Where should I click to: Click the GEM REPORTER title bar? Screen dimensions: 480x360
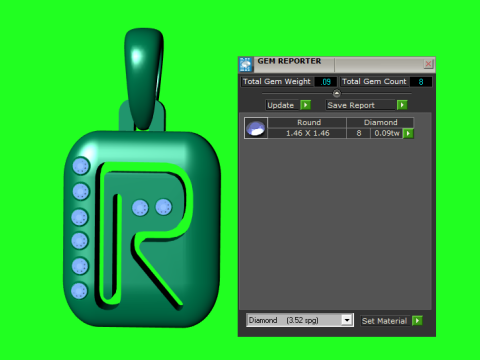337,64
